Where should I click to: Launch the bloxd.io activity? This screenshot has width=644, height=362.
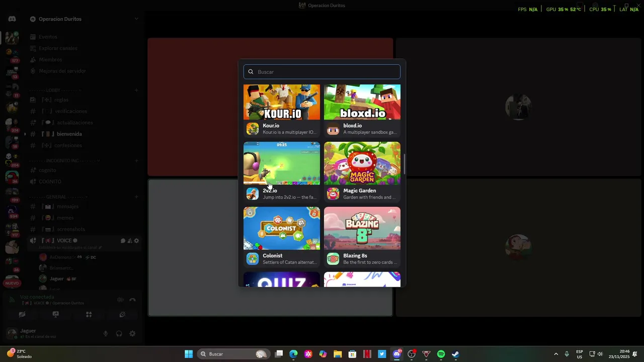pos(362,111)
